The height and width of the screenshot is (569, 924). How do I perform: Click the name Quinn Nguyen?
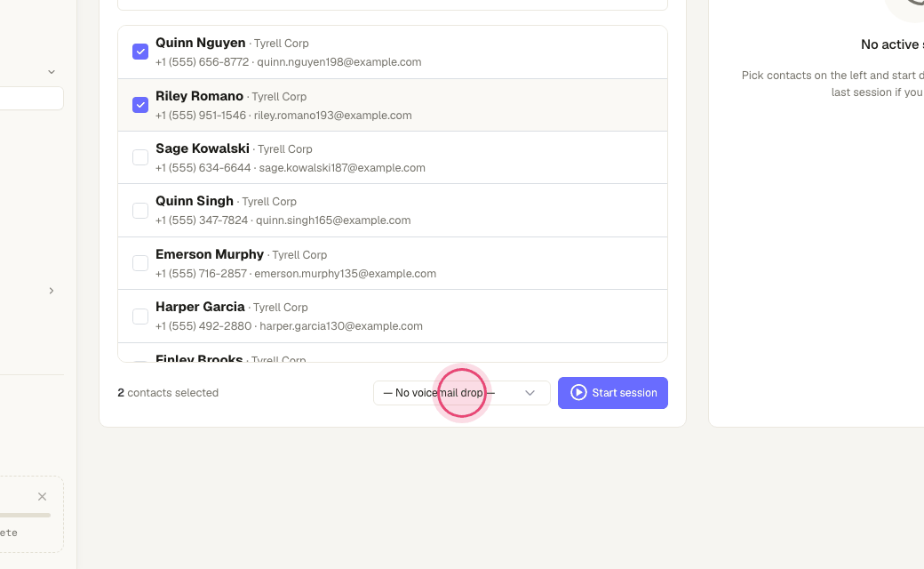(201, 43)
